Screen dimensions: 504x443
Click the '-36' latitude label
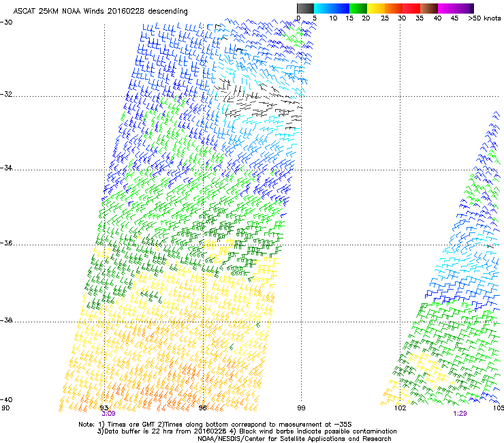tap(6, 243)
